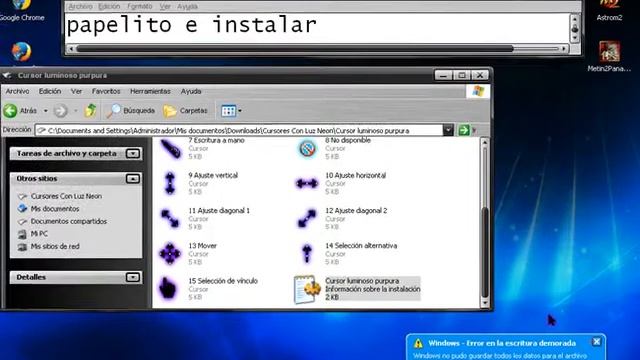This screenshot has height=360, width=640.
Task: Open the Firefox desktop shortcut
Action: coord(21,52)
